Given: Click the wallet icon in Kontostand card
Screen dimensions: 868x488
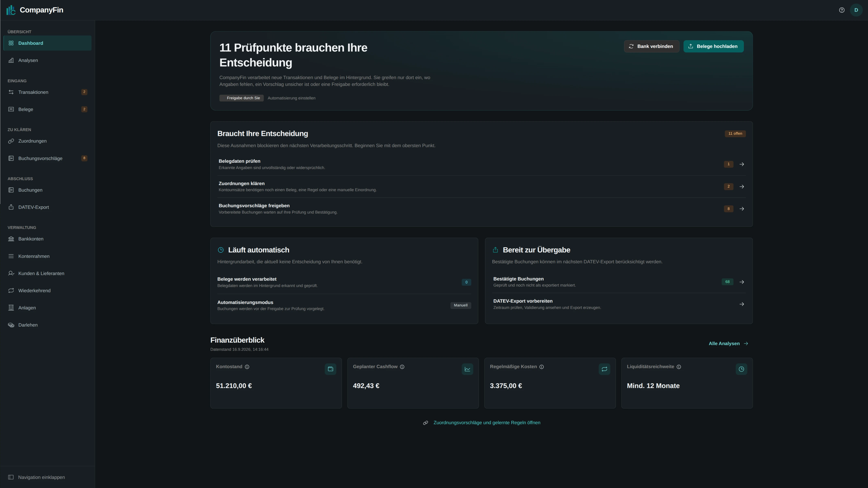Looking at the screenshot, I should (330, 369).
